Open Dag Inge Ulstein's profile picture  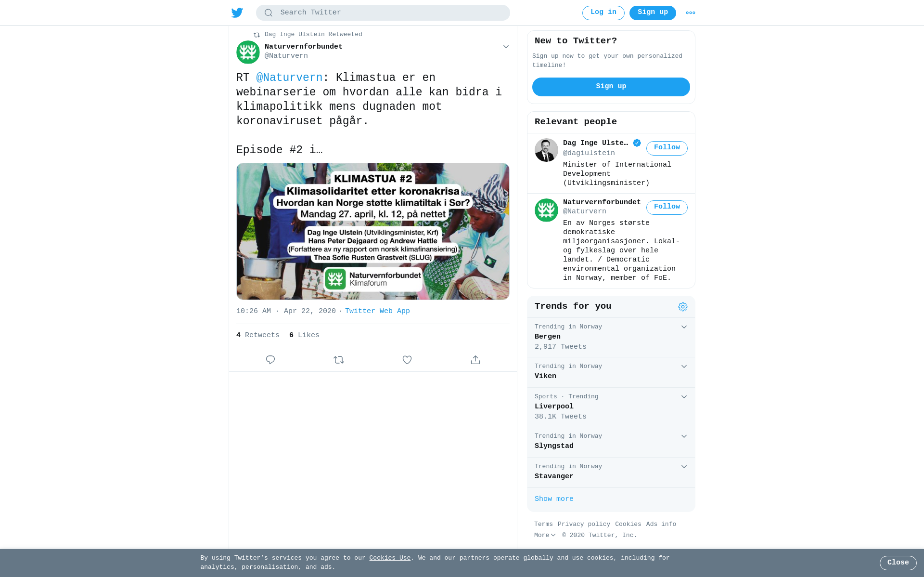coord(546,150)
